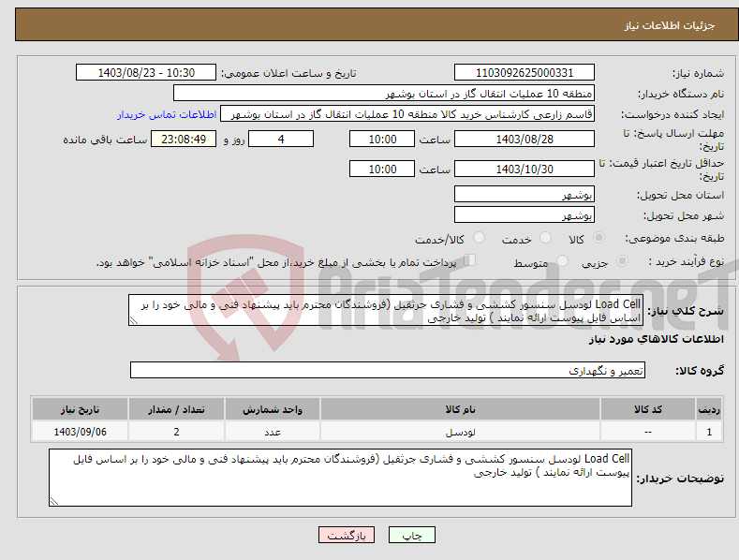The width and height of the screenshot is (739, 560).
Task: Click the response deadline time 10:00 field
Action: coord(382,139)
